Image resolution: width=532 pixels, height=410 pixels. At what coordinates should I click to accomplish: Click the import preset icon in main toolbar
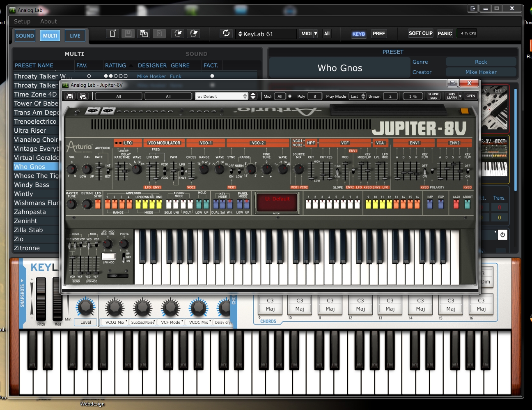(x=178, y=34)
